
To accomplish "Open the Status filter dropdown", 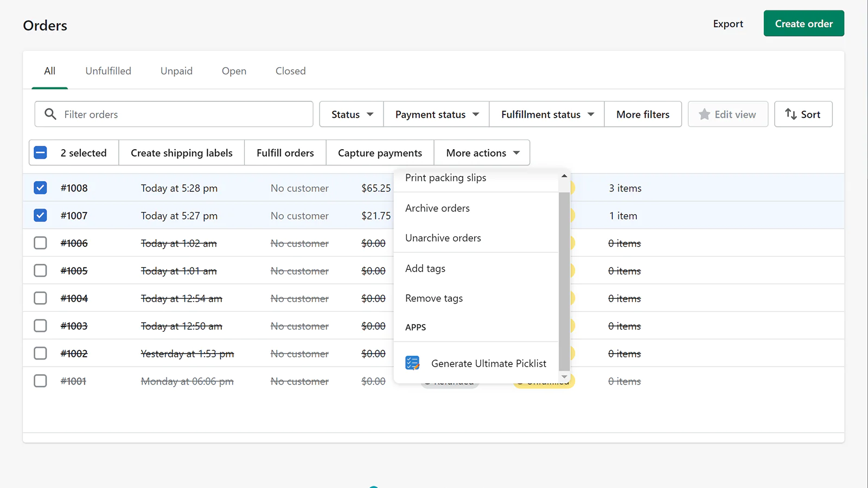I will click(352, 114).
